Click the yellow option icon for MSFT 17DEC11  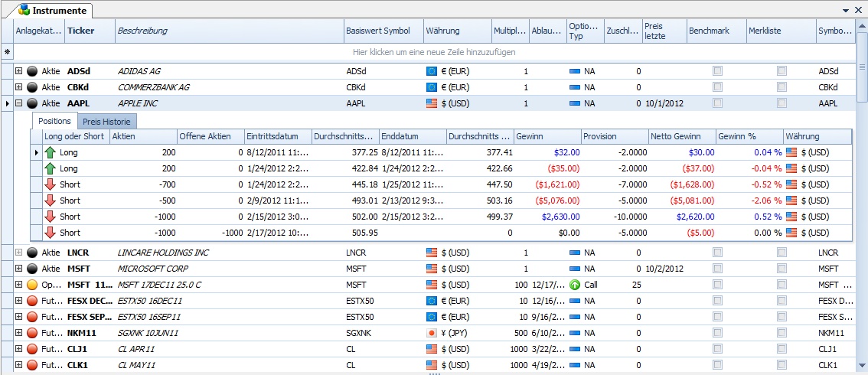click(32, 285)
